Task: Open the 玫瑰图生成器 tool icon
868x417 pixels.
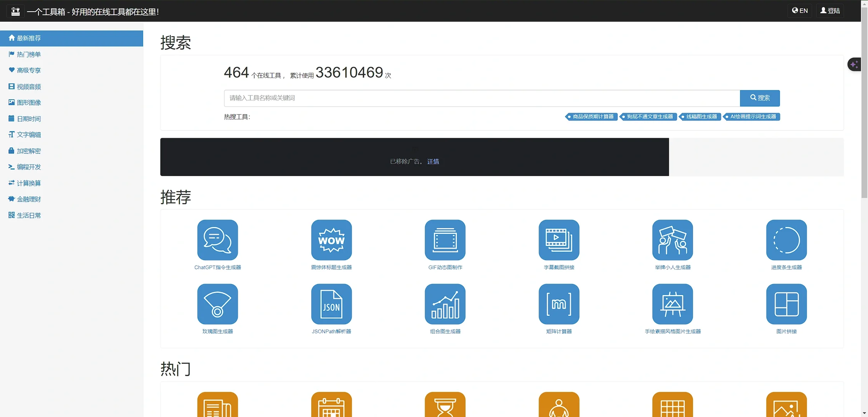Action: point(217,304)
